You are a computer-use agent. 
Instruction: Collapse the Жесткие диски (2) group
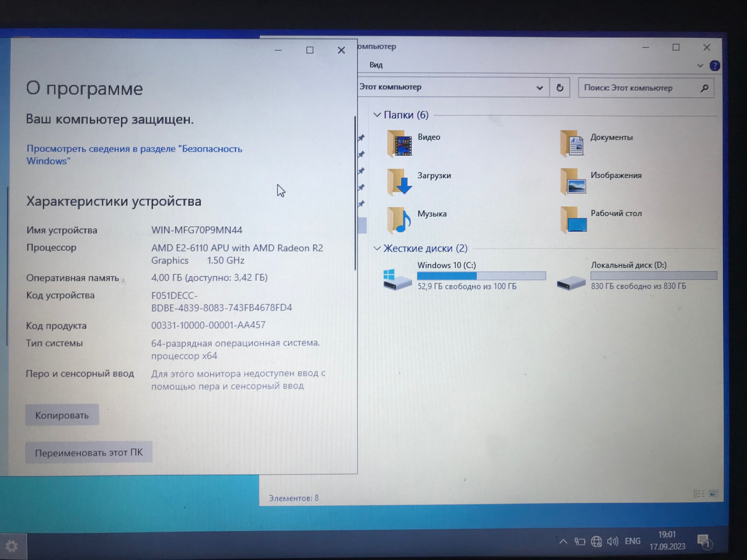pyautogui.click(x=377, y=249)
